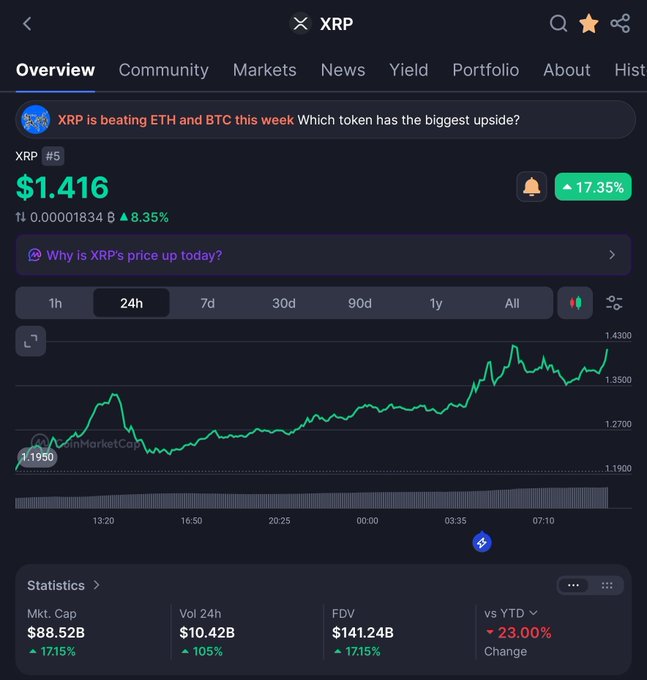
Task: Open the Overview tab
Action: tap(56, 70)
